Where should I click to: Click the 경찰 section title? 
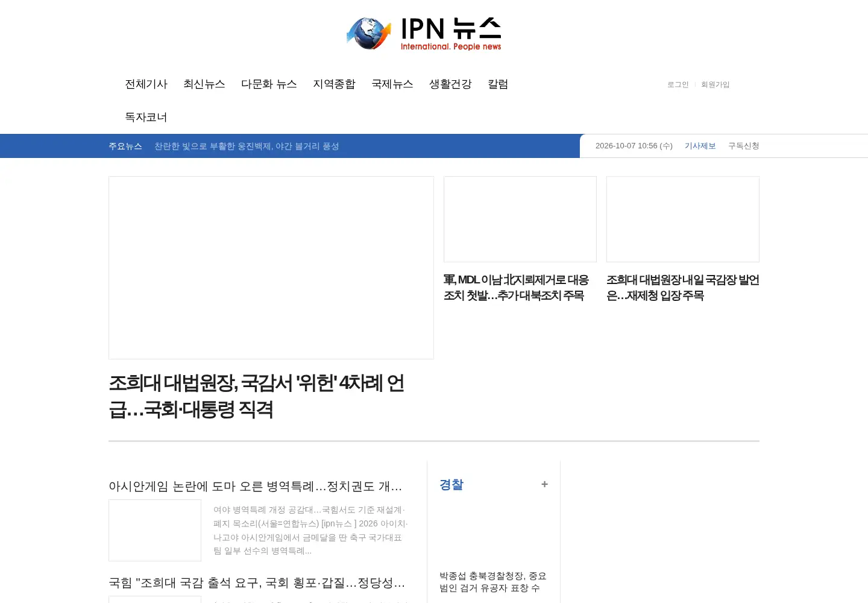pyautogui.click(x=451, y=485)
